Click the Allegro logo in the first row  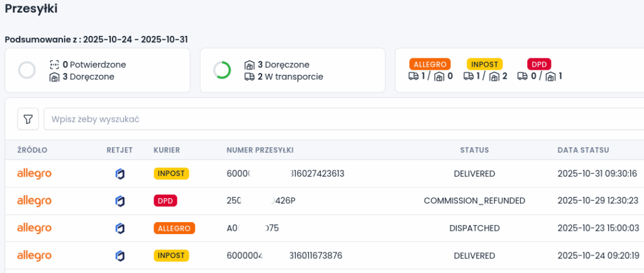34,174
